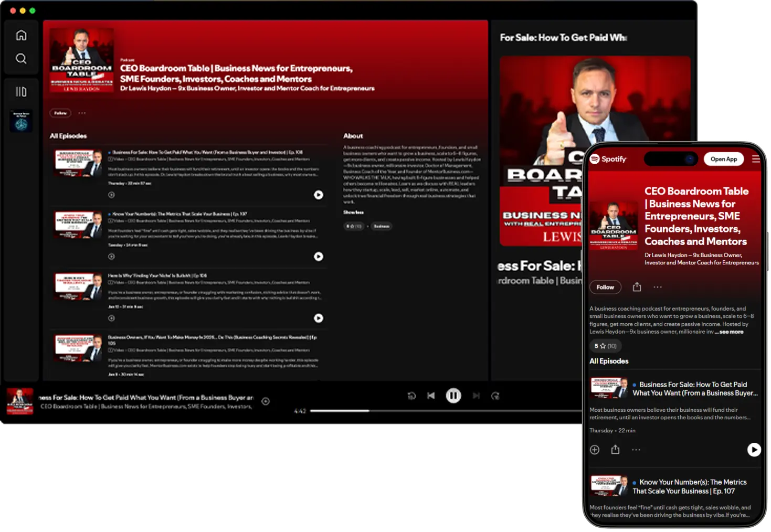Play the Business For Sale episode on phone
The height and width of the screenshot is (532, 771).
click(x=754, y=450)
